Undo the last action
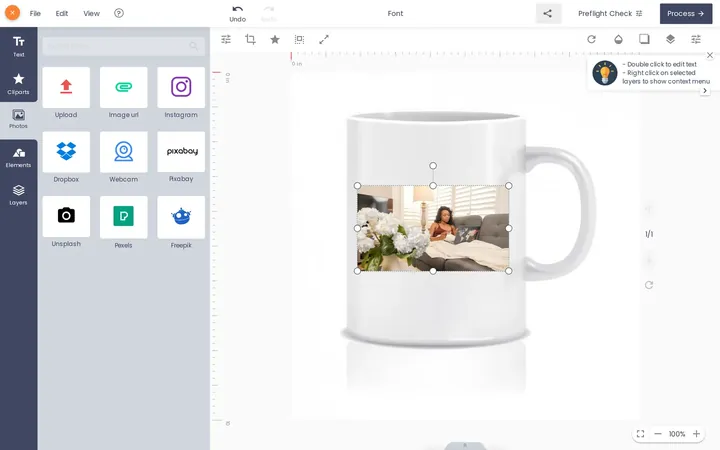The height and width of the screenshot is (450, 720). pyautogui.click(x=237, y=13)
